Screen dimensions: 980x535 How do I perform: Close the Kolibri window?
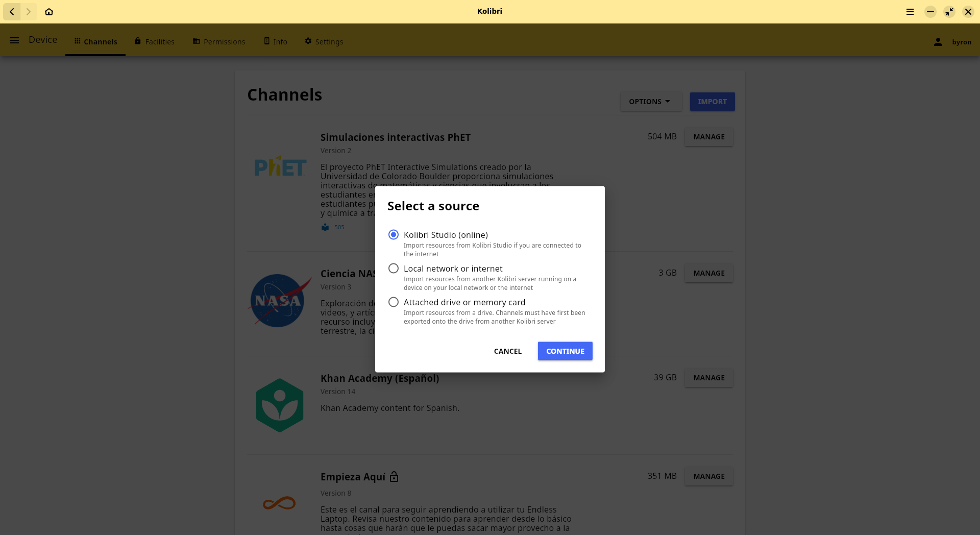click(x=968, y=12)
